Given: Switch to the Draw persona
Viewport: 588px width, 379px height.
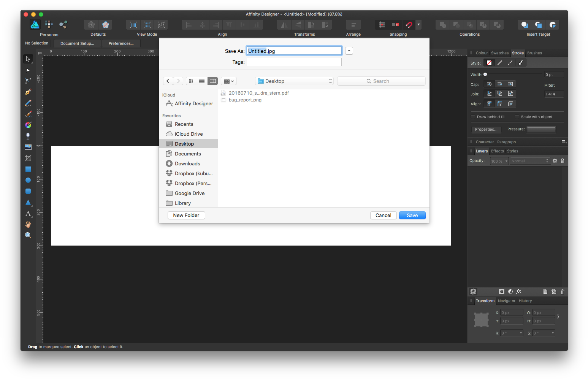Looking at the screenshot, I should [x=35, y=25].
